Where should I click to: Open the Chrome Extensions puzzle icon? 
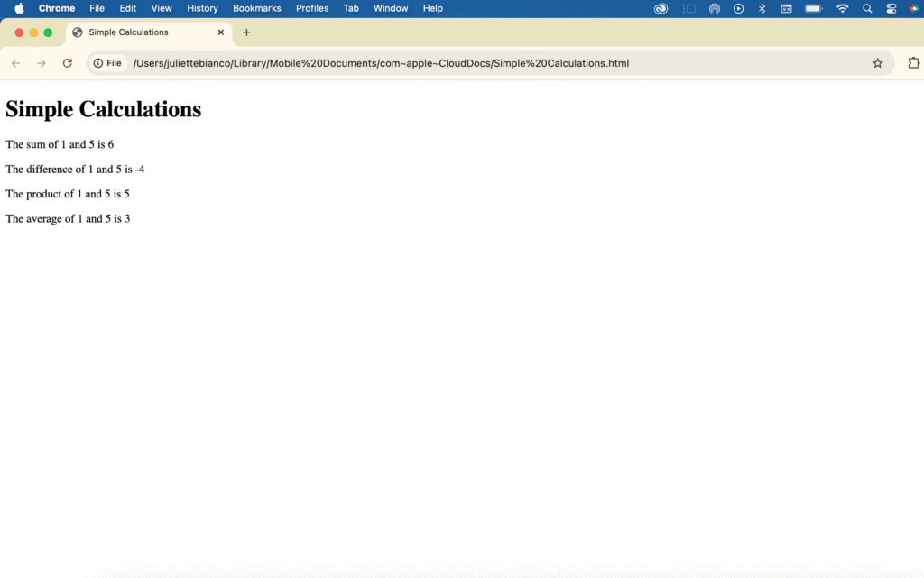pos(913,63)
